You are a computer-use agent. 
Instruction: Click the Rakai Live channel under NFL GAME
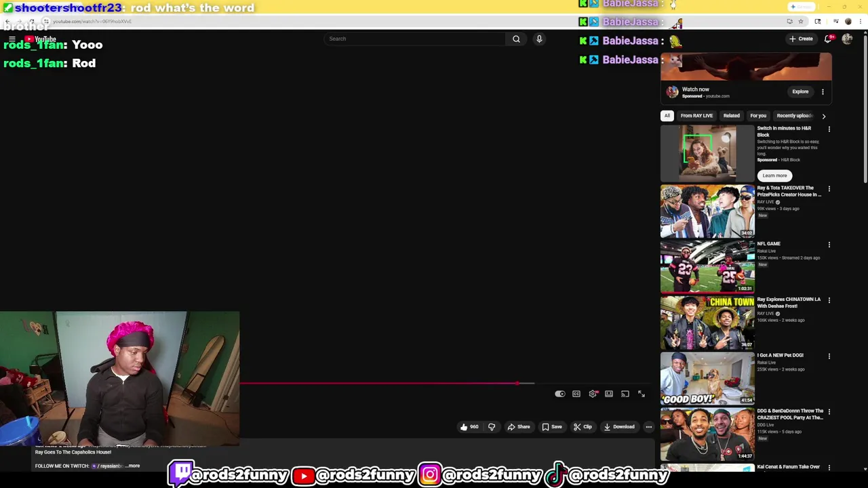click(x=766, y=251)
